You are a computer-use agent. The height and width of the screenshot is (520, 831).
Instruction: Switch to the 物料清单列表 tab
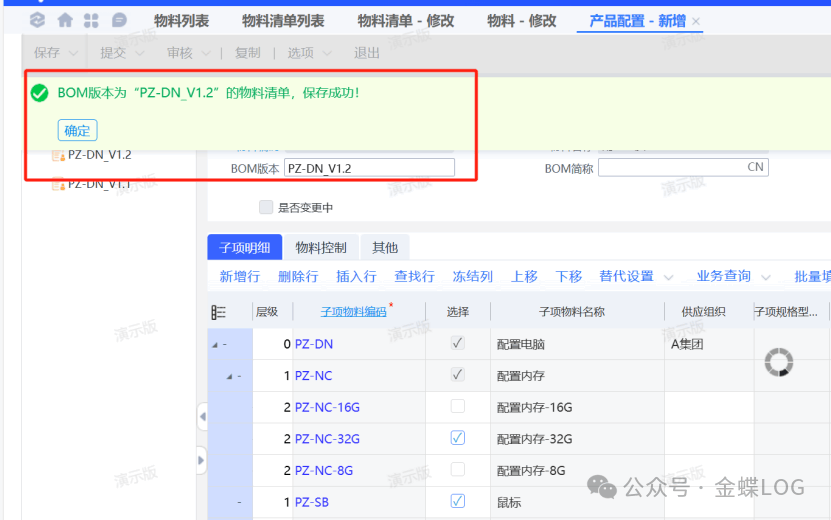click(x=283, y=21)
